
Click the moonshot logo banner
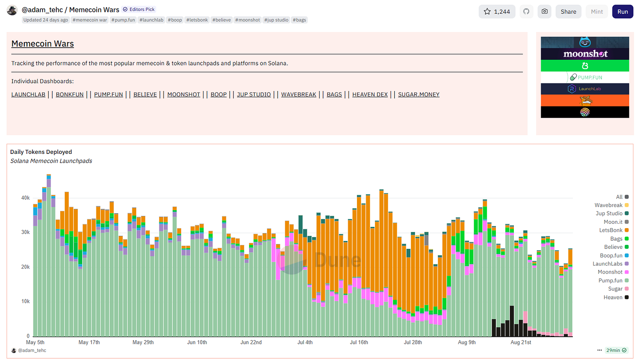pyautogui.click(x=585, y=54)
